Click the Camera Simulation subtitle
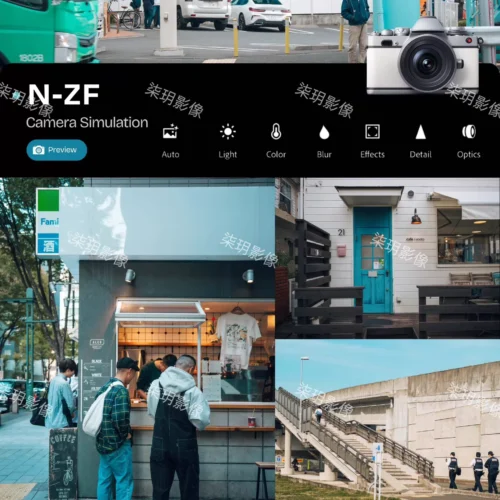The width and height of the screenshot is (500, 500). tap(87, 122)
